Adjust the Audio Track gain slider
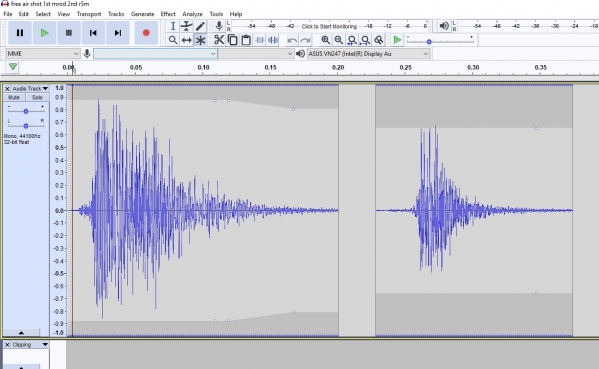 (x=26, y=111)
